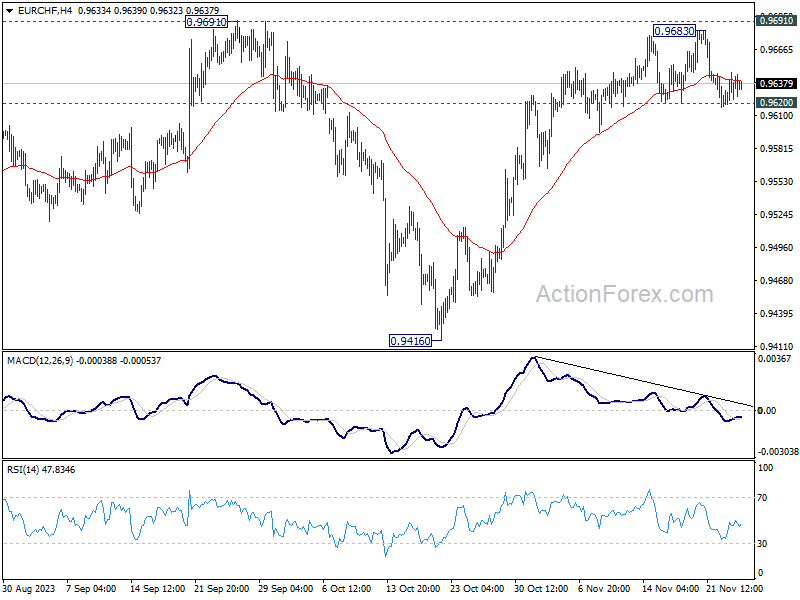
Task: Select the 0.96910 resistance axis tag
Action: [776, 20]
